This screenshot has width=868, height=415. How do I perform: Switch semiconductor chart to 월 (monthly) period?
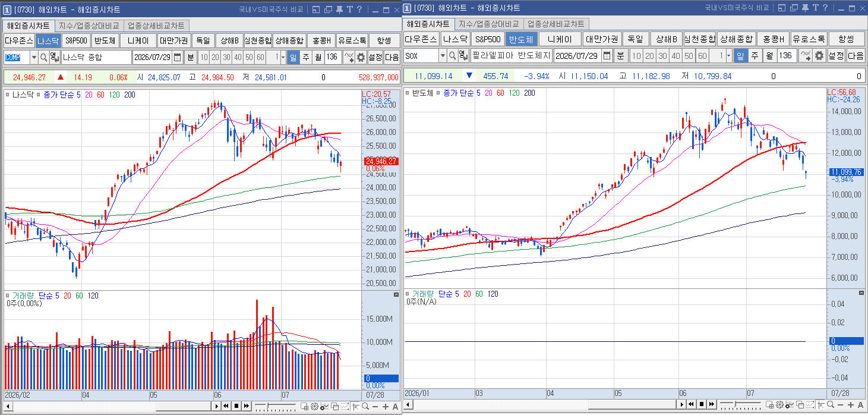(769, 56)
